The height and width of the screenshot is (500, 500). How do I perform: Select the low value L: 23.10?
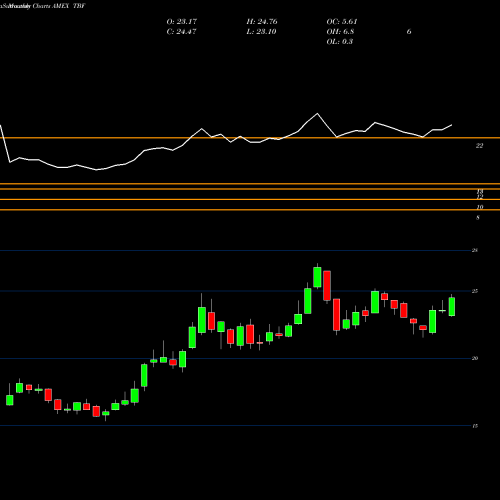point(261,32)
